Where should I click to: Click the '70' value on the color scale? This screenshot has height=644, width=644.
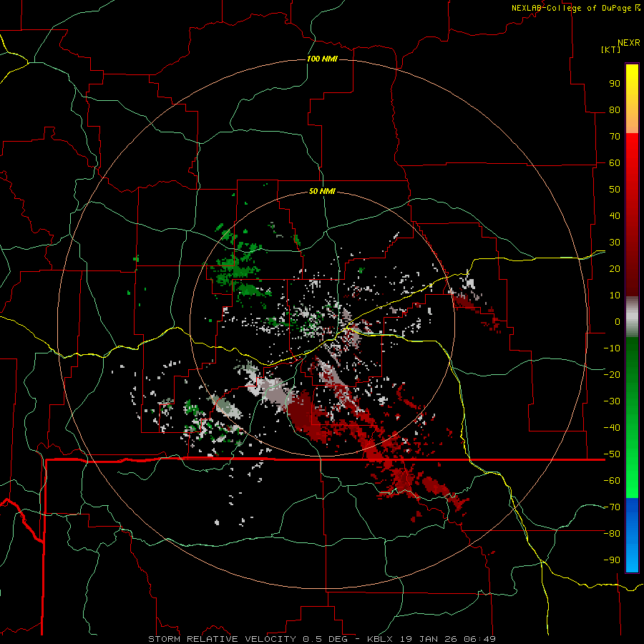tap(615, 136)
